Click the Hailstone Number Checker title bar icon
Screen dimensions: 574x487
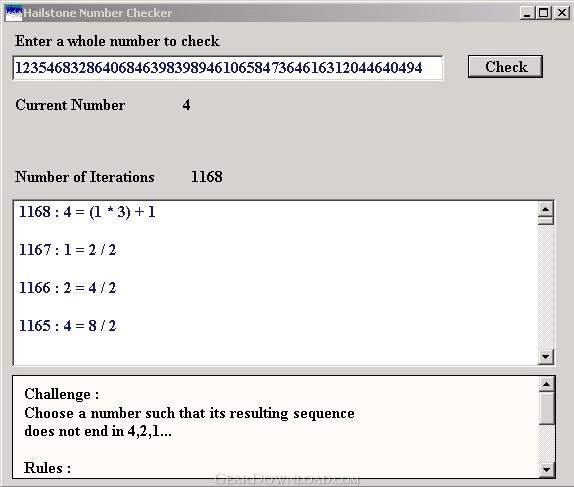tap(14, 13)
